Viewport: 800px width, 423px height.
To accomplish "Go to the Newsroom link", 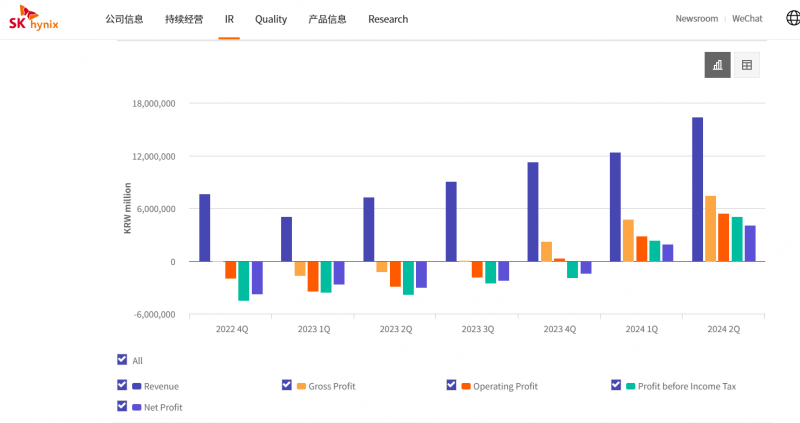I will [x=696, y=19].
